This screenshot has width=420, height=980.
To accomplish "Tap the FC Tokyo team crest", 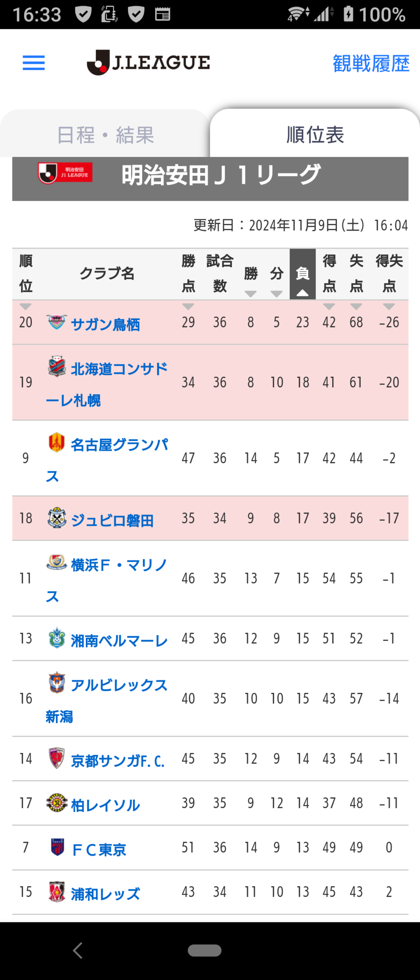I will coord(57,847).
